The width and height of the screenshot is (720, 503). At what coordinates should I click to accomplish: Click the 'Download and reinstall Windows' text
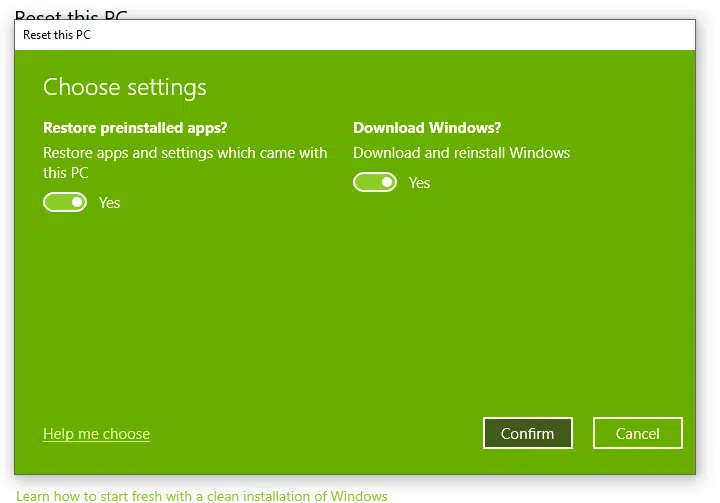461,153
